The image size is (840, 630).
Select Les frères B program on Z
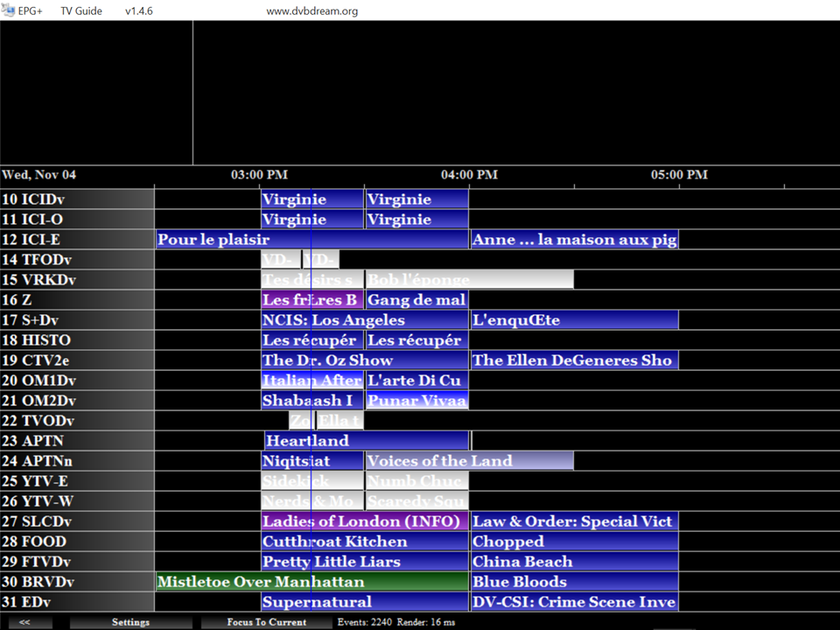click(x=312, y=300)
